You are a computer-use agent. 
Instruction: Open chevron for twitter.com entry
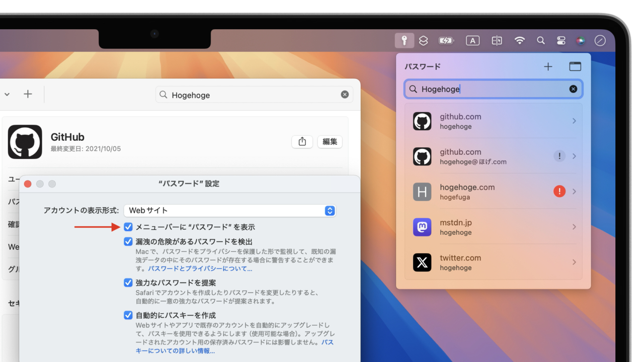[574, 262]
